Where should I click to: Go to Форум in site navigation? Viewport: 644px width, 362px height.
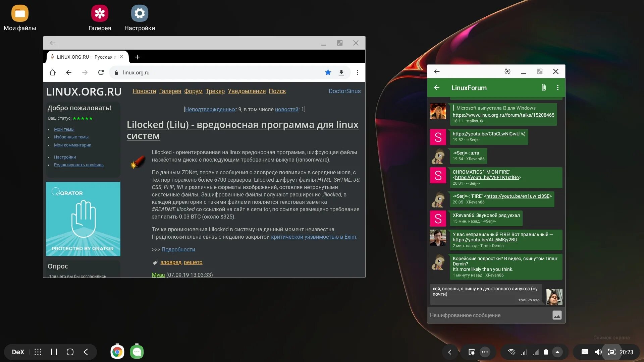193,91
